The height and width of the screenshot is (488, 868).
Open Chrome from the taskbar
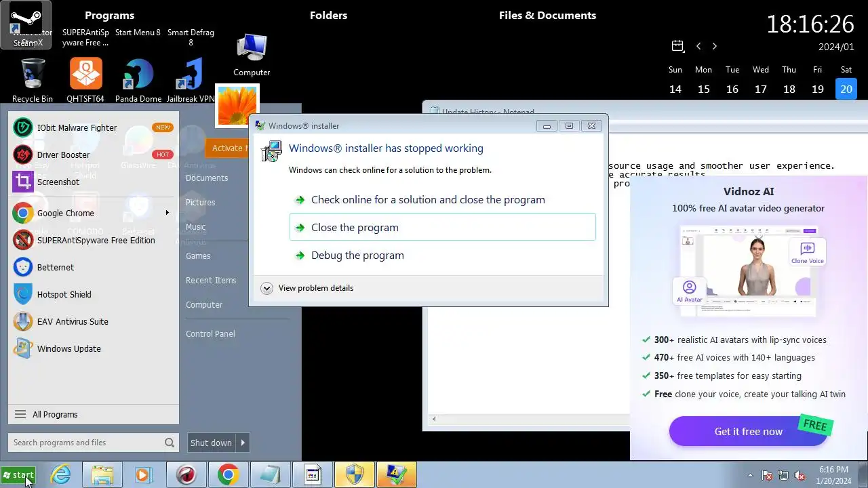[228, 475]
